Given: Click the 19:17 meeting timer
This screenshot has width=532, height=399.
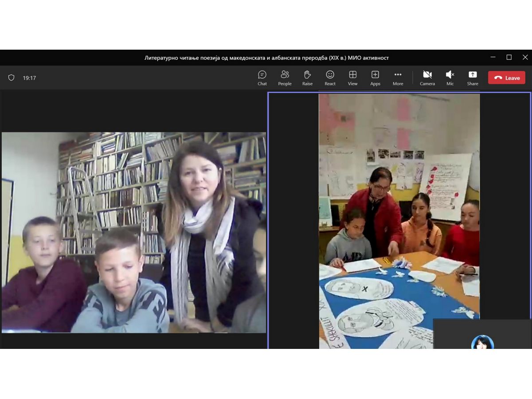Looking at the screenshot, I should [29, 78].
